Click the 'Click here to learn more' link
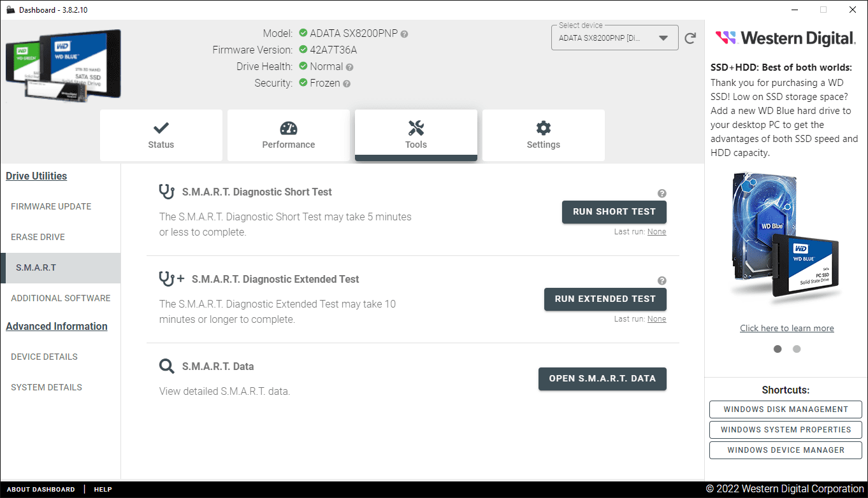Image resolution: width=868 pixels, height=498 pixels. pos(787,329)
